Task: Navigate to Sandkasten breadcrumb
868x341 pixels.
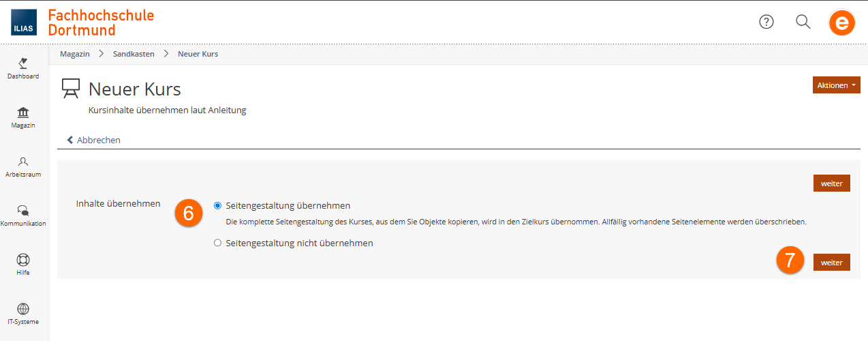Action: 134,53
